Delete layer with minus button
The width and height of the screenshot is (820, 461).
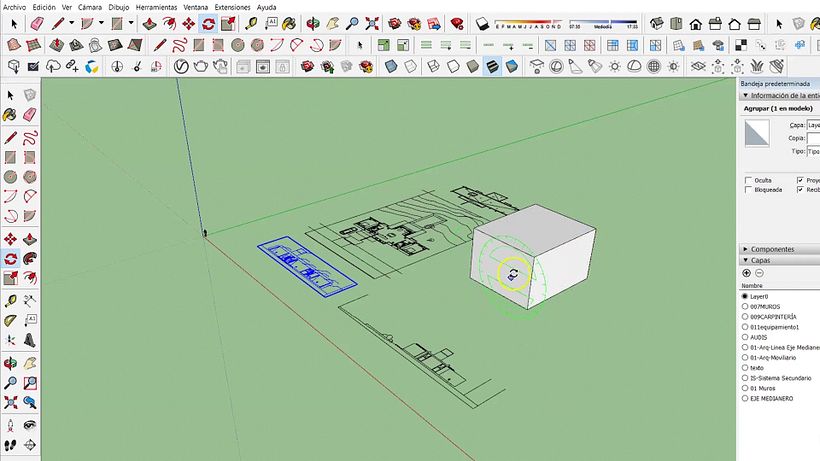(759, 273)
